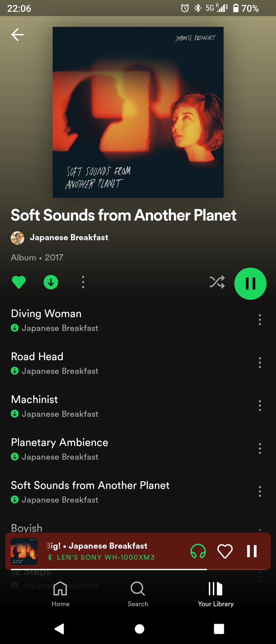Pause playback from the mini player
Image resolution: width=276 pixels, height=644 pixels.
[x=252, y=551]
